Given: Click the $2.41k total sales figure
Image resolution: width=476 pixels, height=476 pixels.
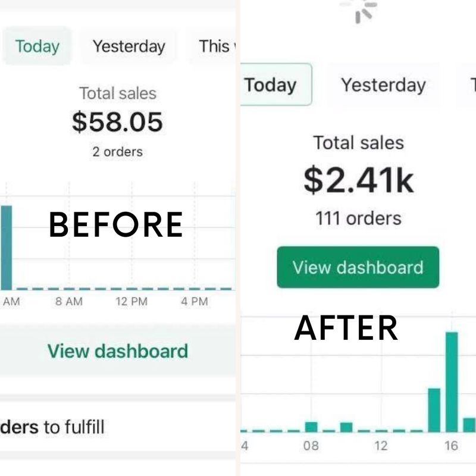Looking at the screenshot, I should tap(358, 179).
